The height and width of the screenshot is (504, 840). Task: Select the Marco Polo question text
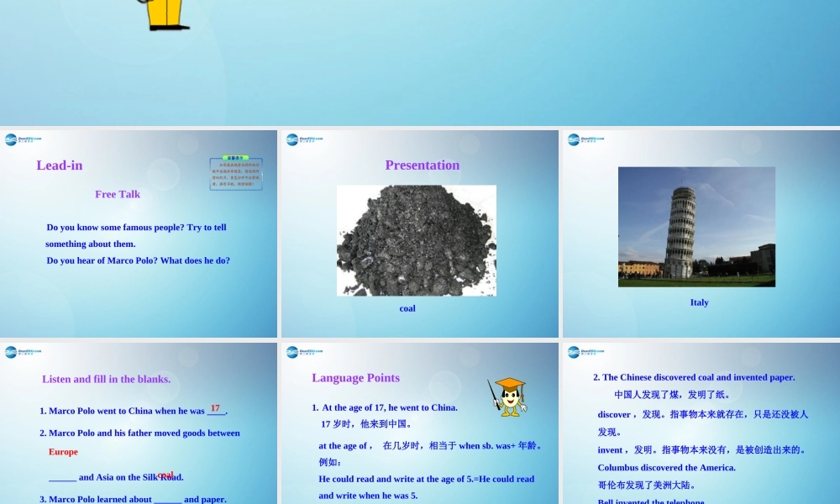click(x=138, y=260)
